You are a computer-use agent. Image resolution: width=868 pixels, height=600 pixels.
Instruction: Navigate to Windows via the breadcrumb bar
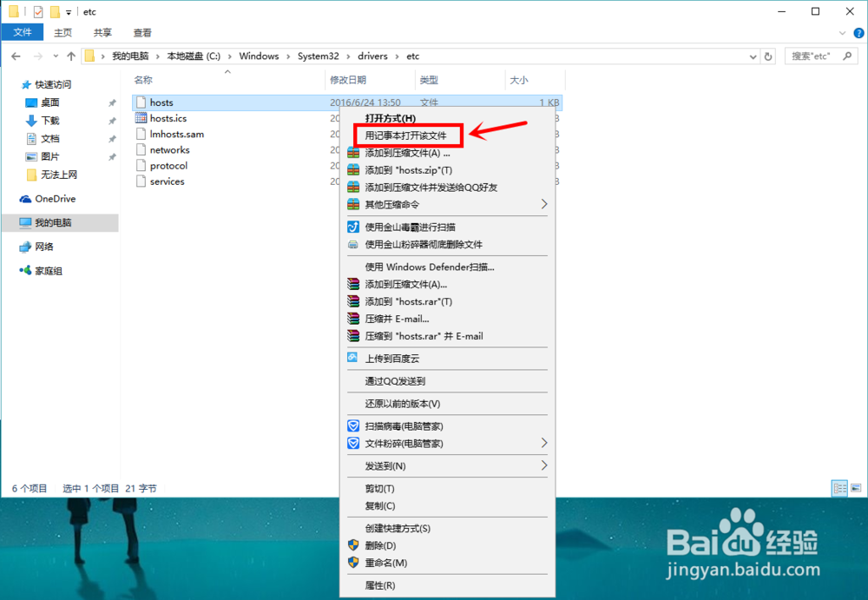(x=259, y=56)
